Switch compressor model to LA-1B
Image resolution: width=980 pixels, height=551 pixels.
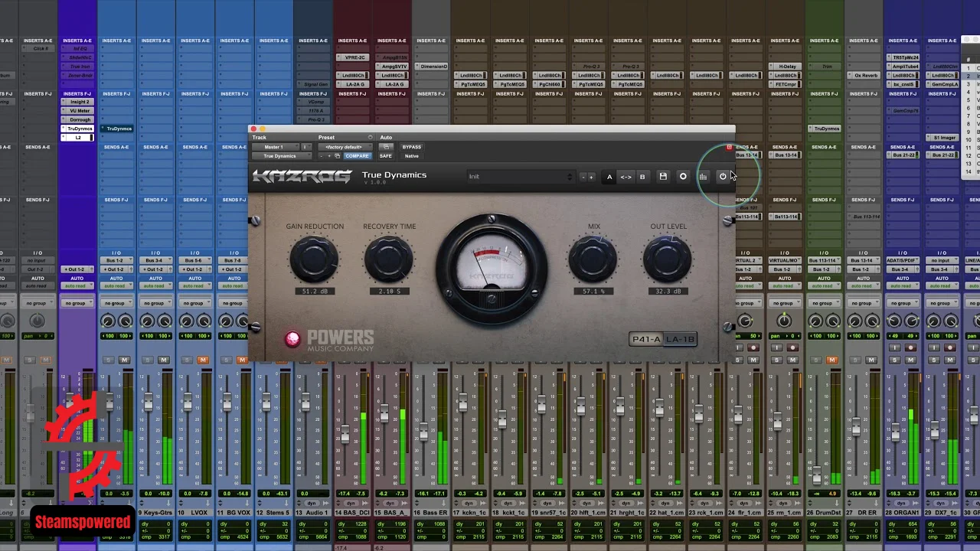(680, 339)
